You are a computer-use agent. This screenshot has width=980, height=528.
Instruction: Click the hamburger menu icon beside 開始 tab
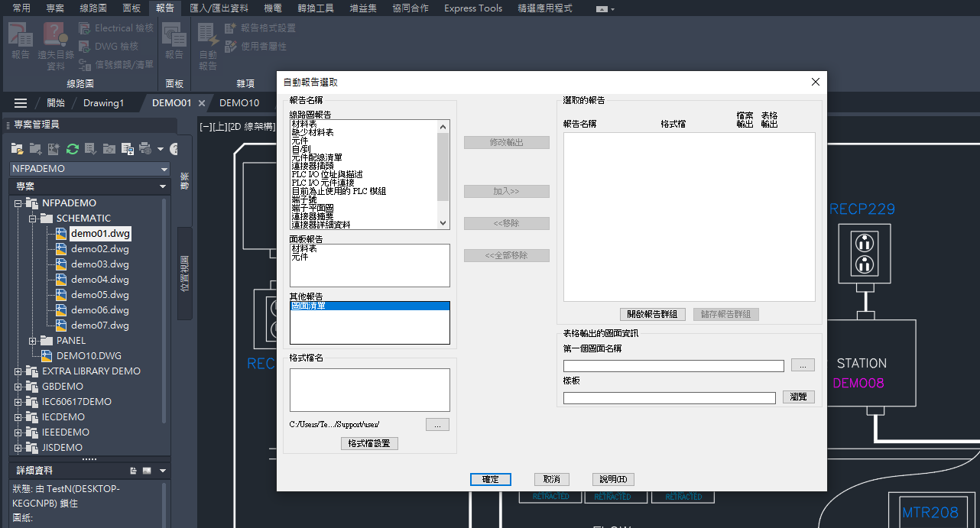[x=21, y=103]
